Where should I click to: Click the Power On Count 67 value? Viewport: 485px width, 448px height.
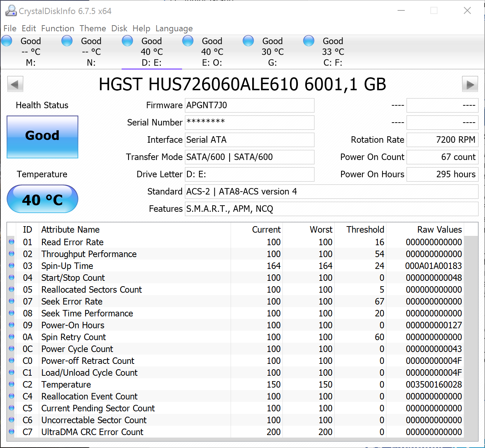pyautogui.click(x=443, y=157)
